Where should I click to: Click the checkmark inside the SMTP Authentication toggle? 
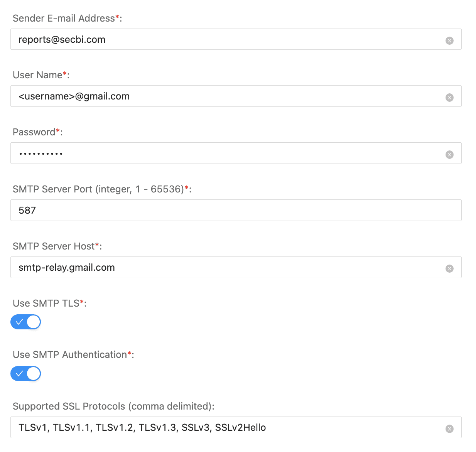(19, 373)
